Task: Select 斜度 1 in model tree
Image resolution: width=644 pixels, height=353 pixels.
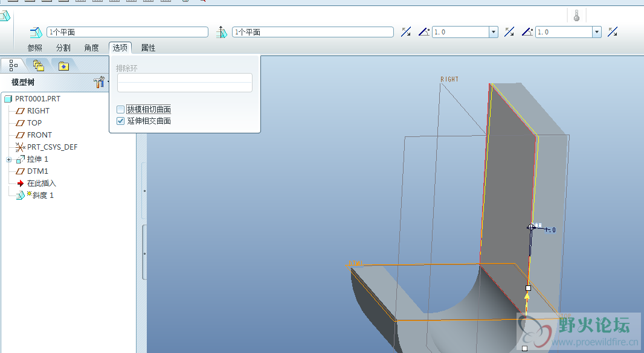Action: (x=43, y=196)
